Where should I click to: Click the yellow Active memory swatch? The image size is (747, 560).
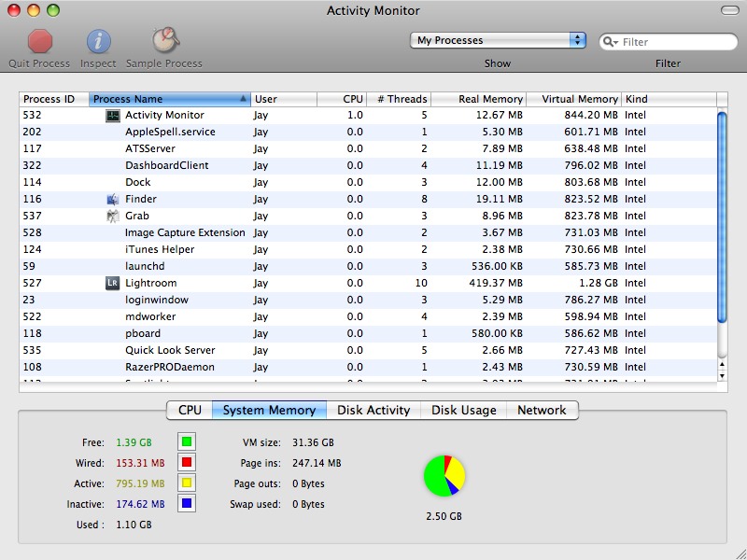click(187, 483)
